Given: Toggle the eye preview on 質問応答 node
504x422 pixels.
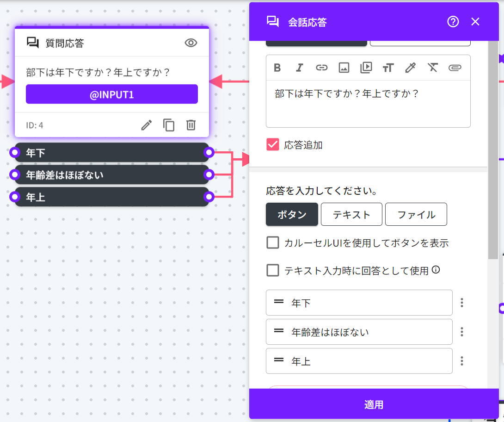Looking at the screenshot, I should [191, 43].
